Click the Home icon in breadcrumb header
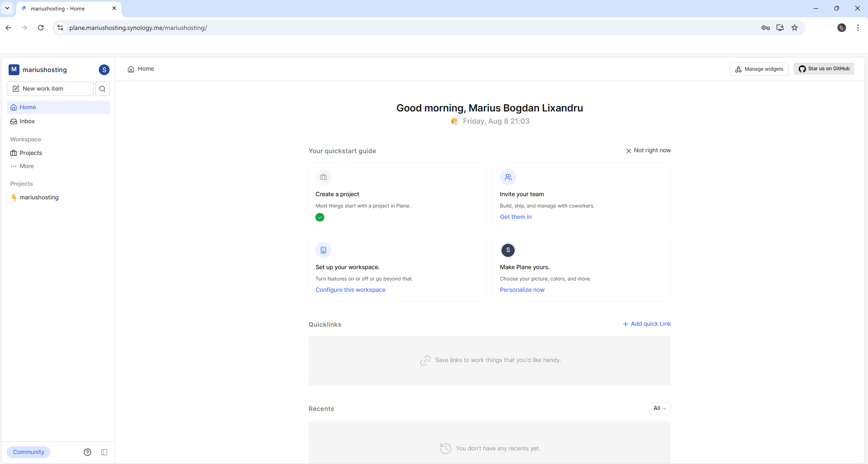 pyautogui.click(x=131, y=69)
